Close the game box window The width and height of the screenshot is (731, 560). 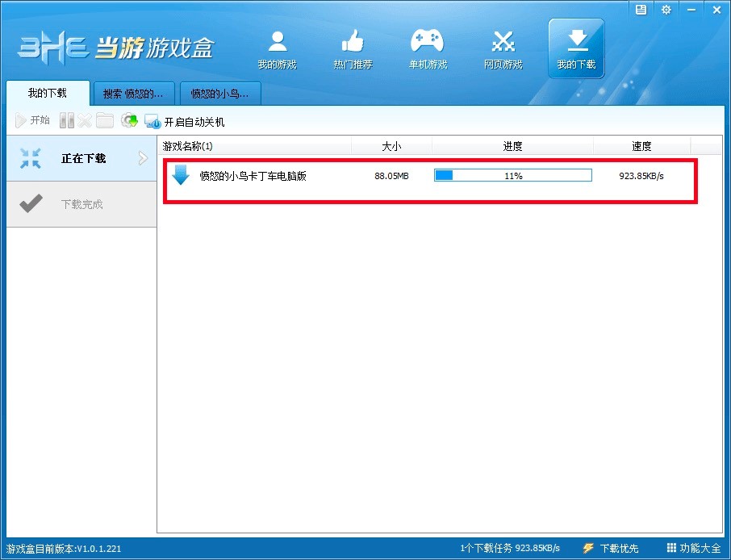(717, 10)
